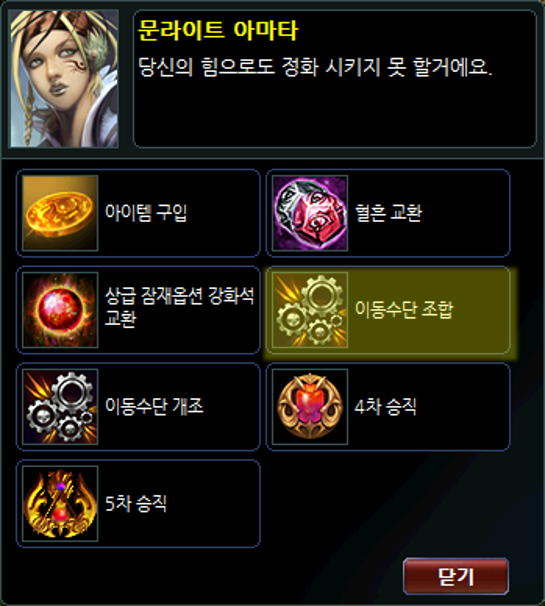
Task: Click the silver gears 이동수단 개조 icon
Action: click(x=60, y=407)
